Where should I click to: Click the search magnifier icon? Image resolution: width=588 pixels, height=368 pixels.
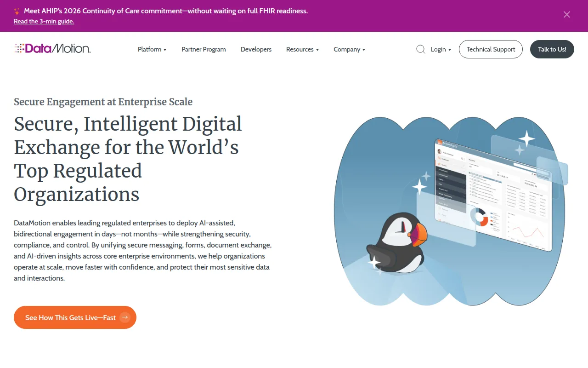[420, 49]
